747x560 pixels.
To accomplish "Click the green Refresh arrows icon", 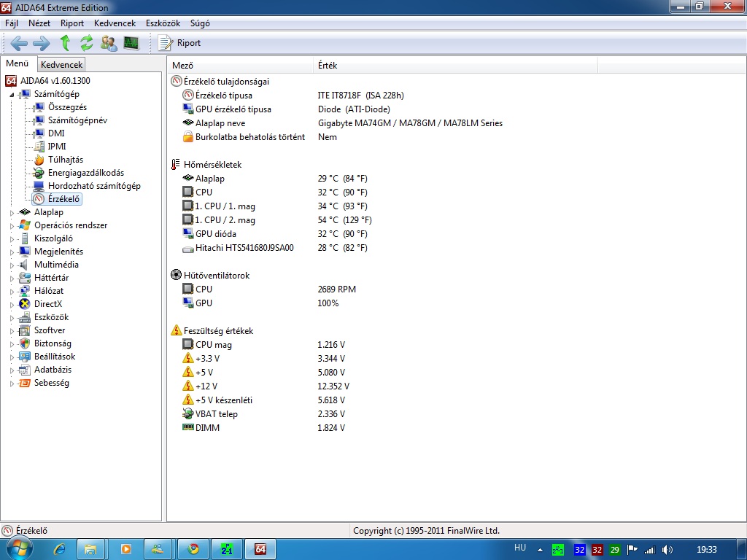I will pyautogui.click(x=87, y=43).
